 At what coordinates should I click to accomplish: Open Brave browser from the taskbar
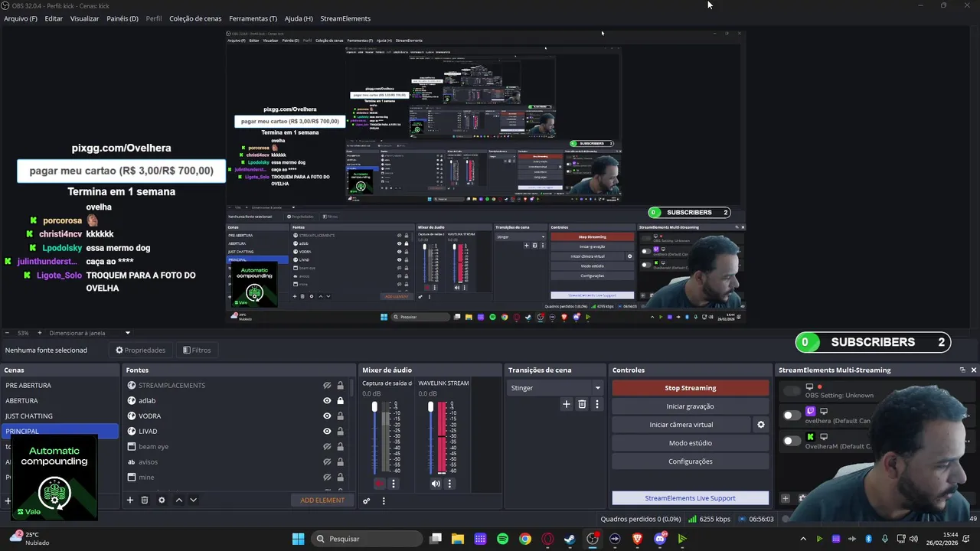coord(637,539)
